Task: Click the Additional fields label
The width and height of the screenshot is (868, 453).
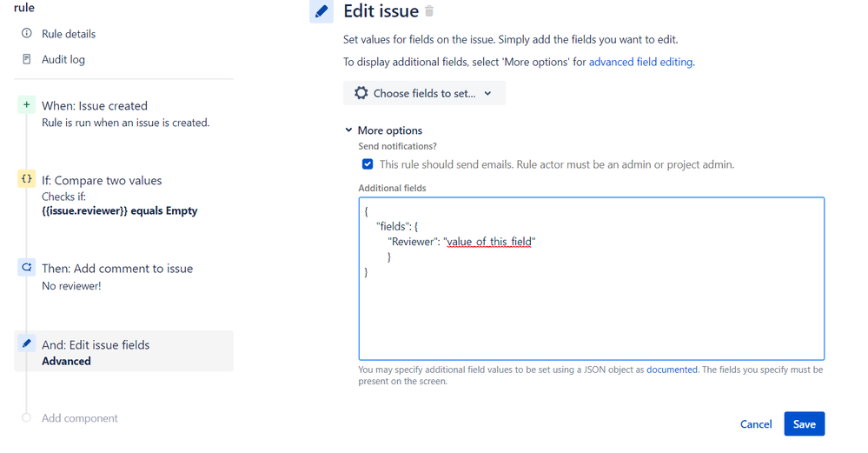Action: tap(392, 189)
